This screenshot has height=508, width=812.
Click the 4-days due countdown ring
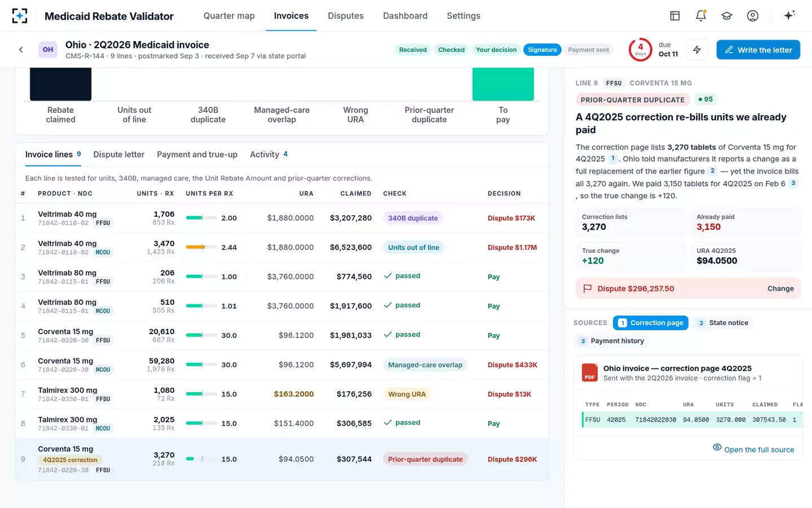coord(641,50)
